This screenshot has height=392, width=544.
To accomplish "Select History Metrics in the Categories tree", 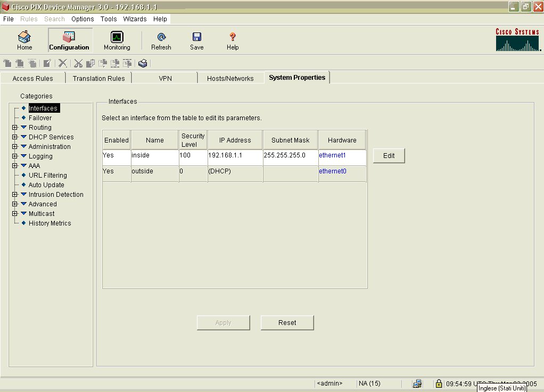I will pos(50,223).
